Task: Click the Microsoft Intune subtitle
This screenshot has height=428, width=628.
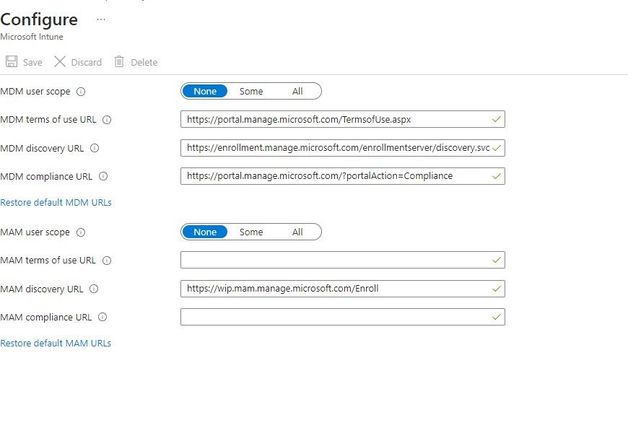Action: [32, 37]
